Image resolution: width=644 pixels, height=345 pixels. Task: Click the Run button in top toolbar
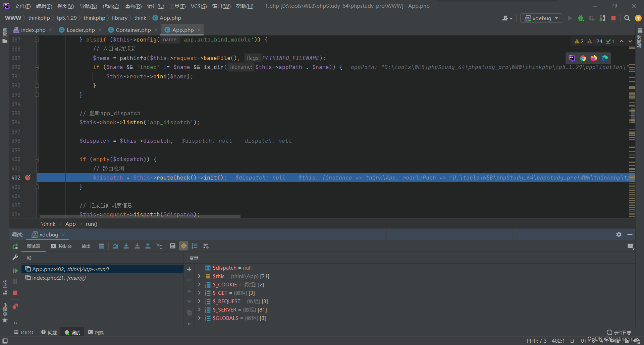coord(570,18)
